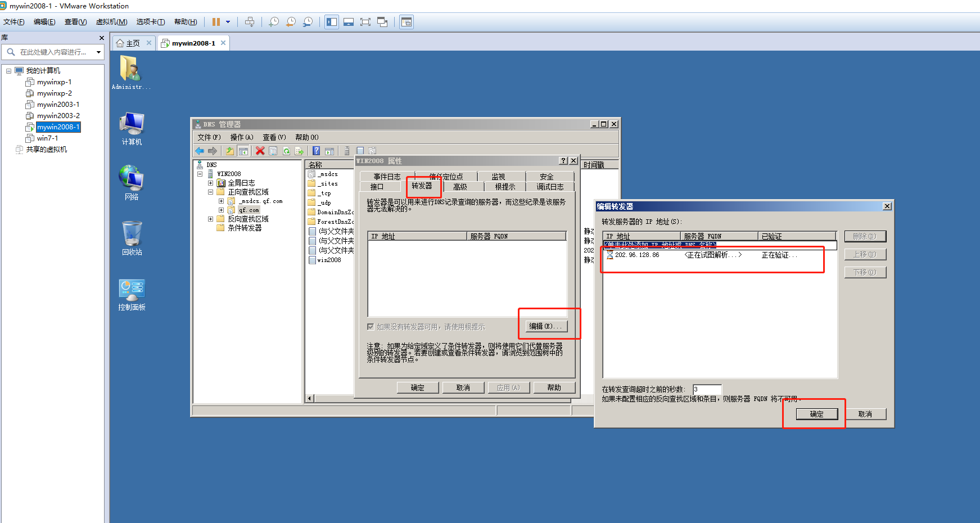Image resolution: width=980 pixels, height=523 pixels.
Task: Click the forward arrow in DNS manager toolbar
Action: coord(212,151)
